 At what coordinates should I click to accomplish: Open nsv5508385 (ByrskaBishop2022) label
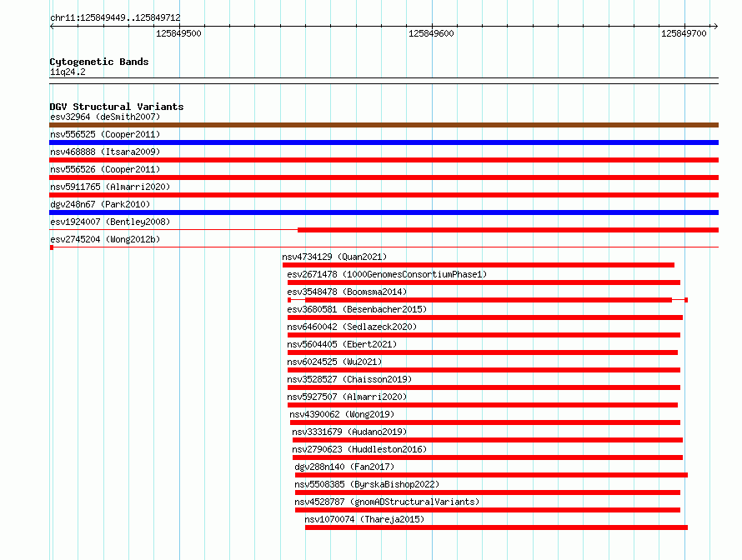pyautogui.click(x=367, y=484)
